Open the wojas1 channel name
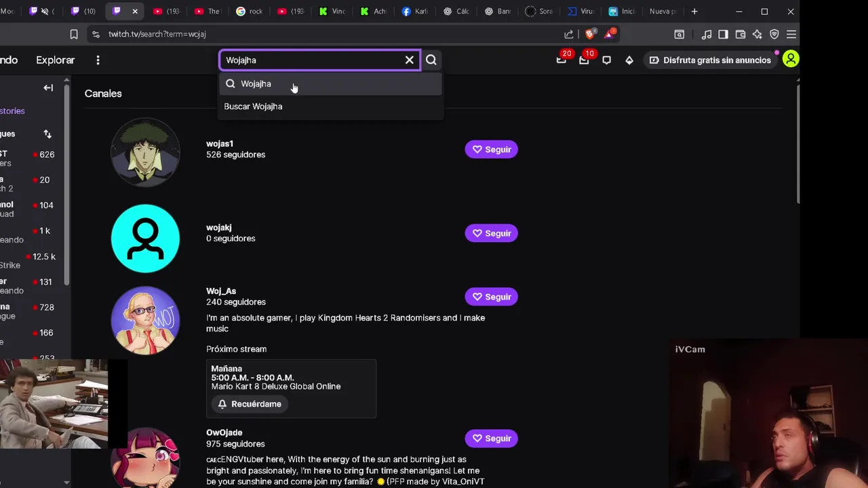The image size is (868, 488). 220,144
